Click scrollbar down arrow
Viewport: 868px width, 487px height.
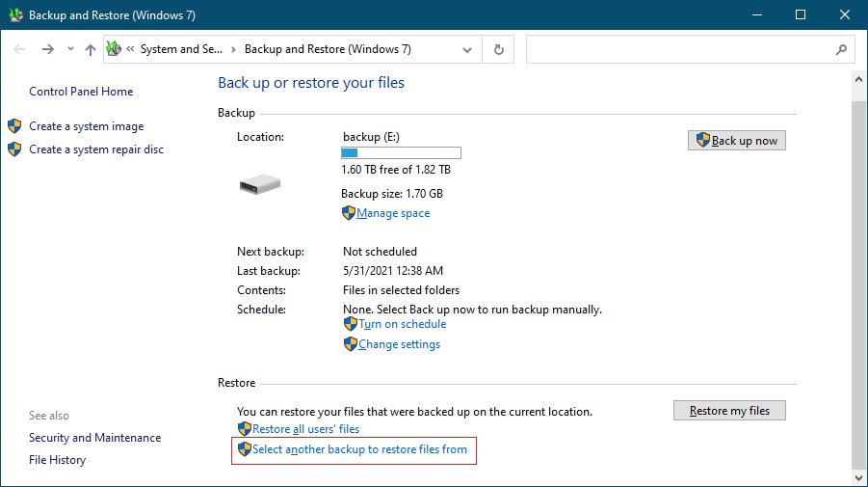pos(858,477)
